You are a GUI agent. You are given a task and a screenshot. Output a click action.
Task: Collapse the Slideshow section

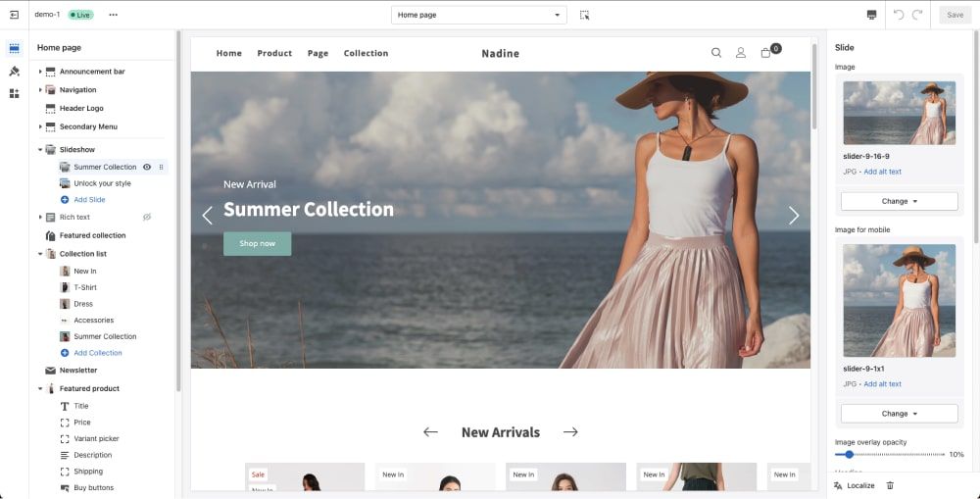coord(40,150)
